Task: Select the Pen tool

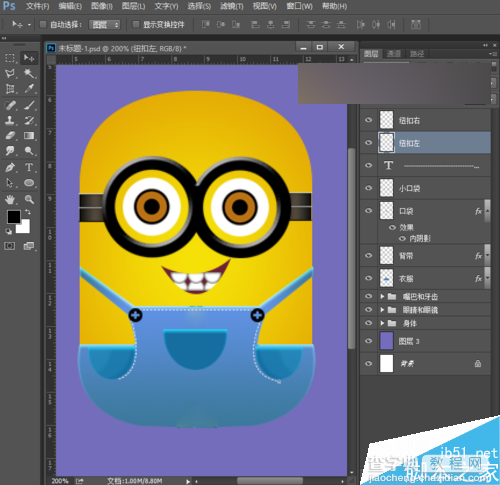Action: pyautogui.click(x=10, y=167)
